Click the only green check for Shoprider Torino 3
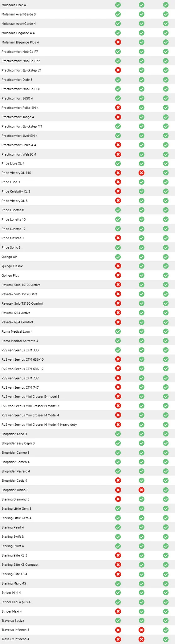Image resolution: width=175 pixels, height=644 pixels. pos(166,490)
